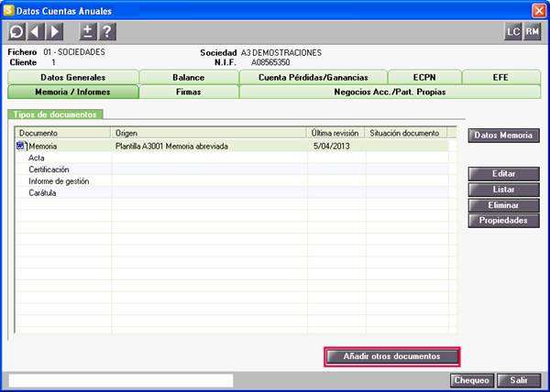Click the status bar input field
The width and height of the screenshot is (550, 392).
tap(121, 380)
